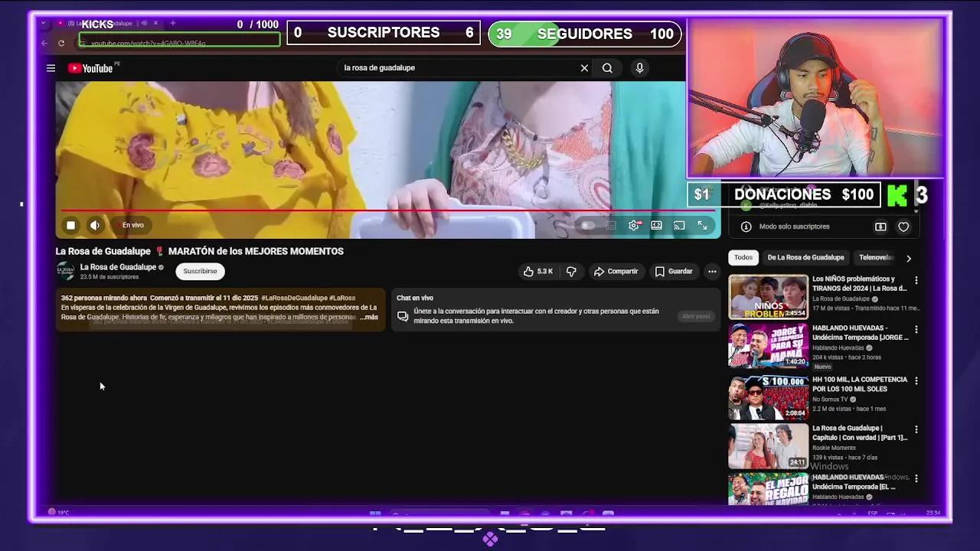Open options for 'HABLANDO HUEVADAS [JORGE' video
The image size is (980, 551).
[x=916, y=330]
